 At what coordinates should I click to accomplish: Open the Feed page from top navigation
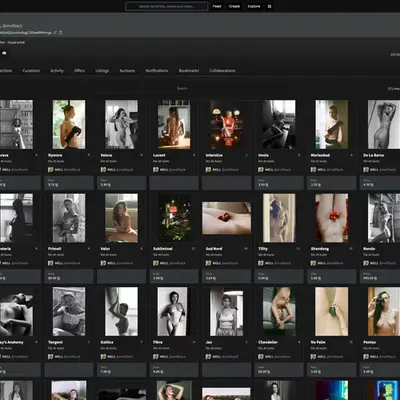[217, 6]
